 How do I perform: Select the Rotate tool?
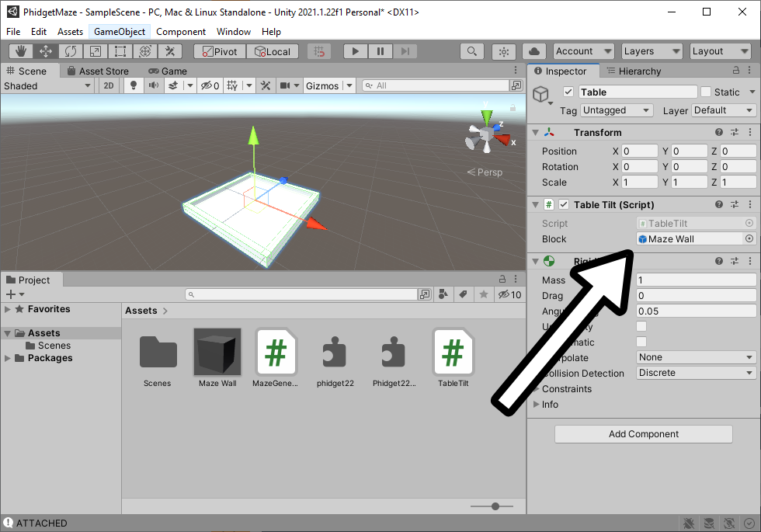[71, 51]
